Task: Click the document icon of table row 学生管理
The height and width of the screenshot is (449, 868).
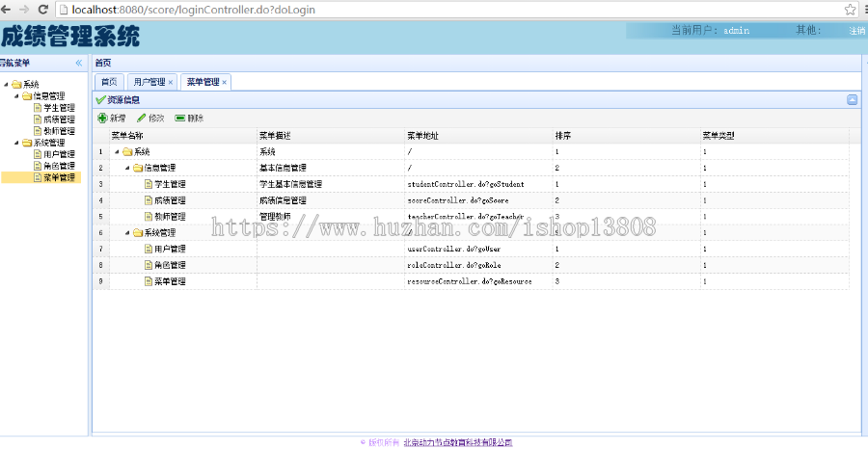Action: 149,184
